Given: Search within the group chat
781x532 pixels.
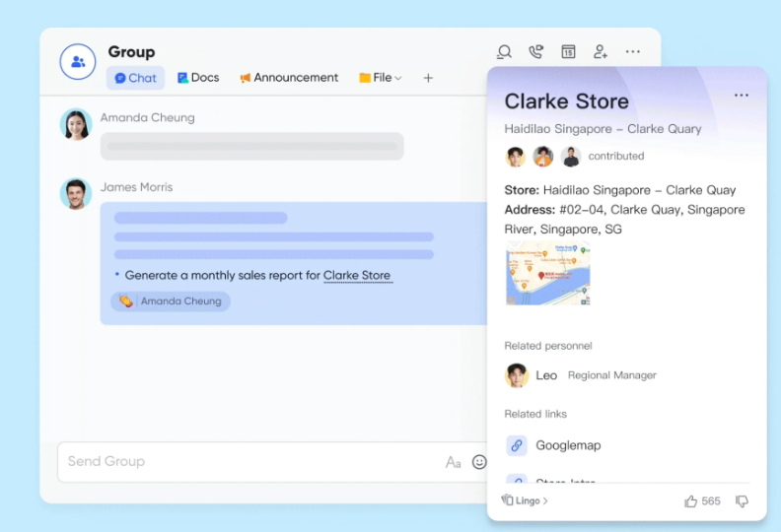Looking at the screenshot, I should [504, 52].
